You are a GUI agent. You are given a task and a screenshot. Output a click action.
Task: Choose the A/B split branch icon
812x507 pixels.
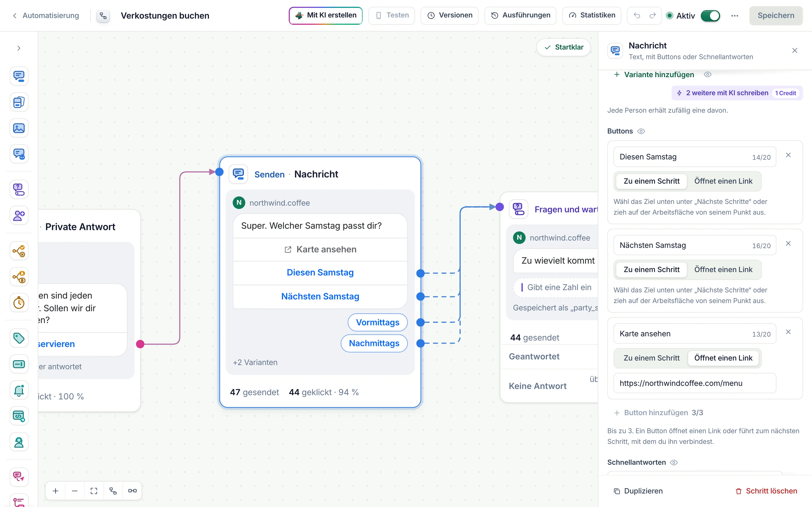click(x=19, y=277)
